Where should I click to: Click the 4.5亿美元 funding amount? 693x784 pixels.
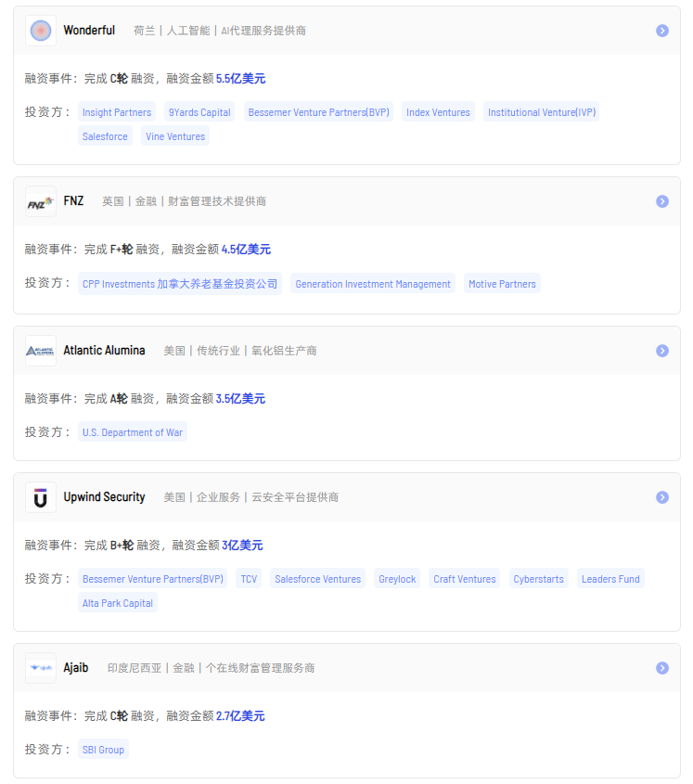click(x=246, y=249)
